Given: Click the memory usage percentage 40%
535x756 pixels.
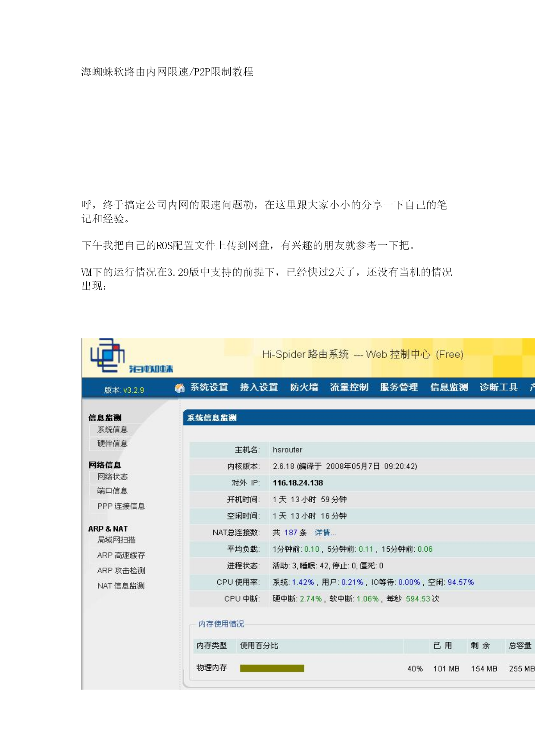Looking at the screenshot, I should (x=415, y=669).
